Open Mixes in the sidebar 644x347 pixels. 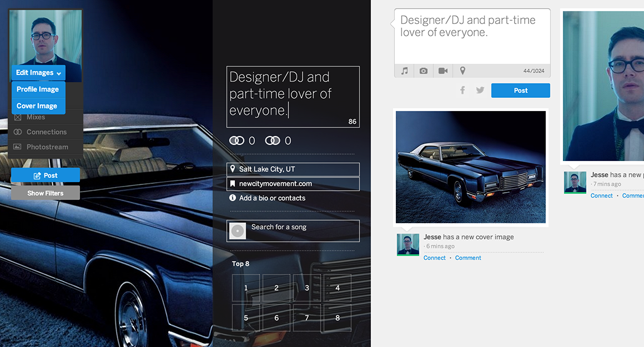(36, 117)
